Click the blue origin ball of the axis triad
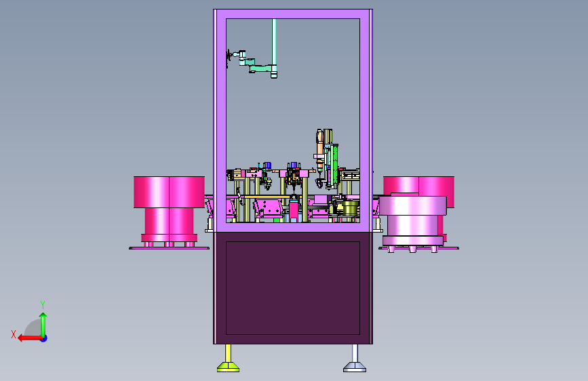 pos(44,338)
